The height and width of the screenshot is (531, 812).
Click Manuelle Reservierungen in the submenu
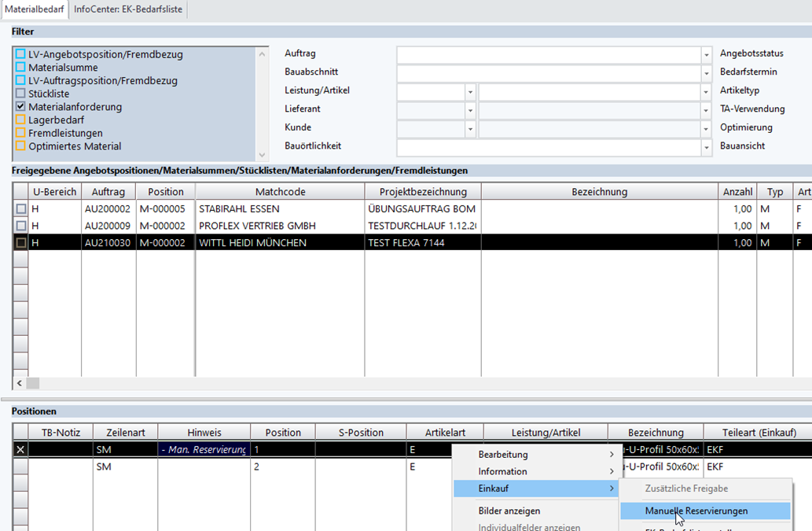coord(696,511)
